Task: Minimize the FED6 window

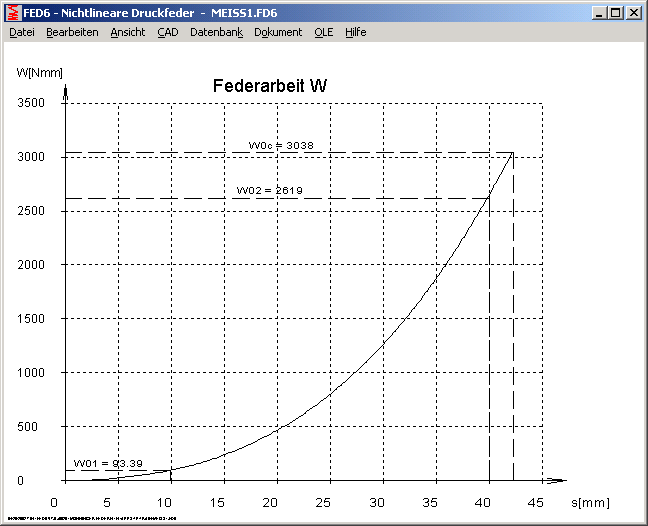Action: (600, 13)
